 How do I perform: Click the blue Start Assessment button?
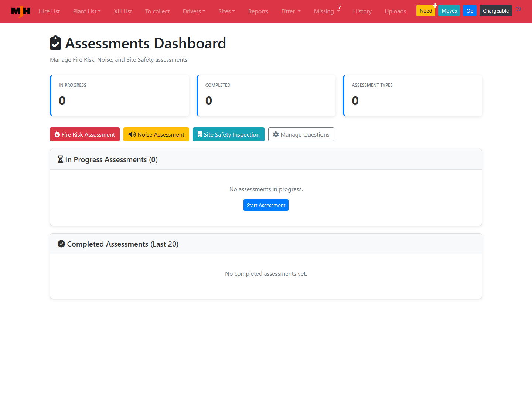point(266,205)
